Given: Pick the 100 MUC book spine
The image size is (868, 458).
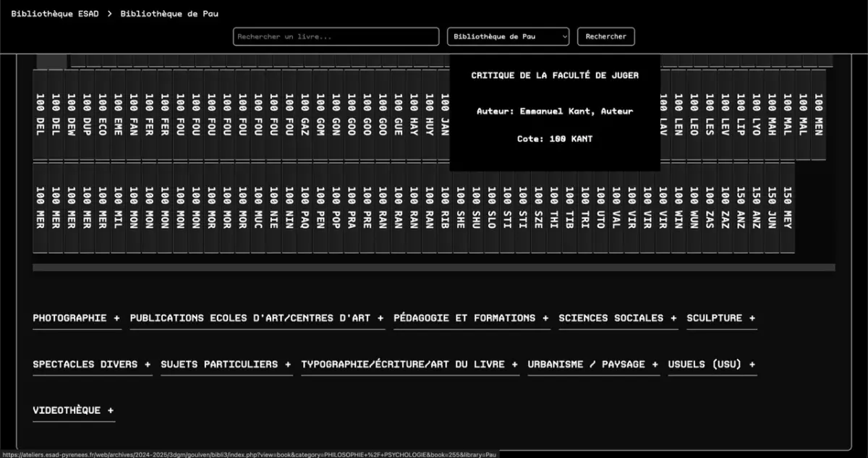Looking at the screenshot, I should click(258, 208).
